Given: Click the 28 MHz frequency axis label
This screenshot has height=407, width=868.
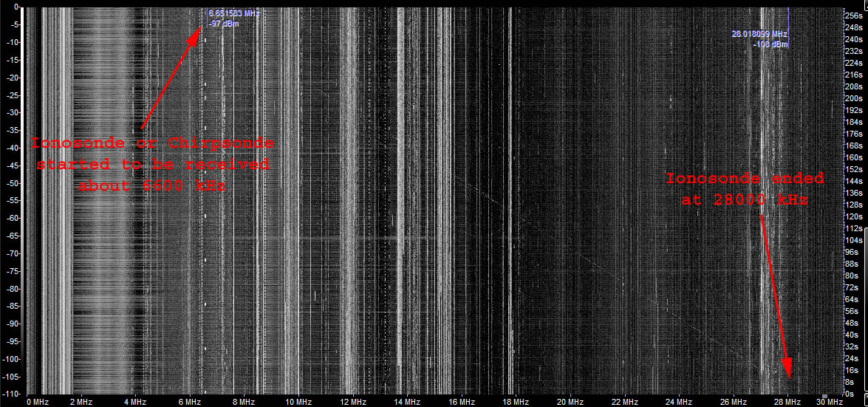Looking at the screenshot, I should pyautogui.click(x=787, y=402).
